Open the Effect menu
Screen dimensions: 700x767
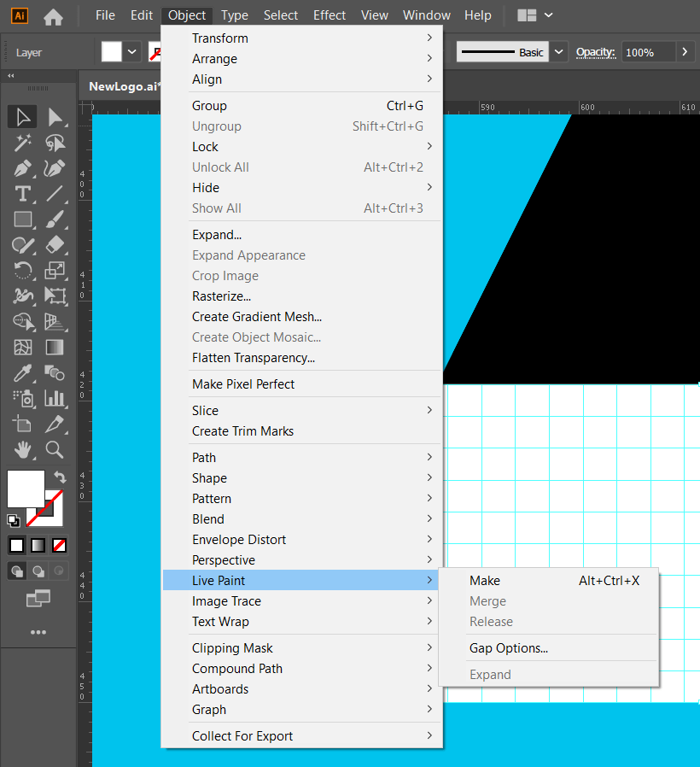[x=330, y=15]
